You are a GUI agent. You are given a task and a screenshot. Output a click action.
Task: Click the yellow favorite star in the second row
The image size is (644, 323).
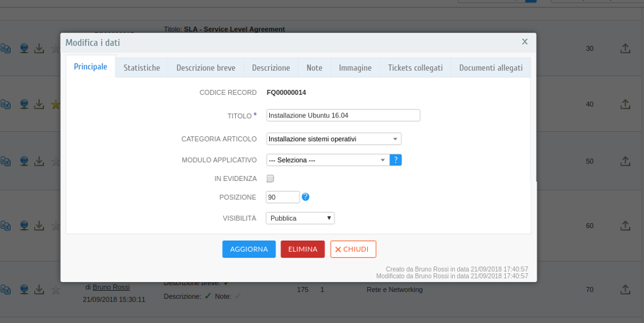56,105
